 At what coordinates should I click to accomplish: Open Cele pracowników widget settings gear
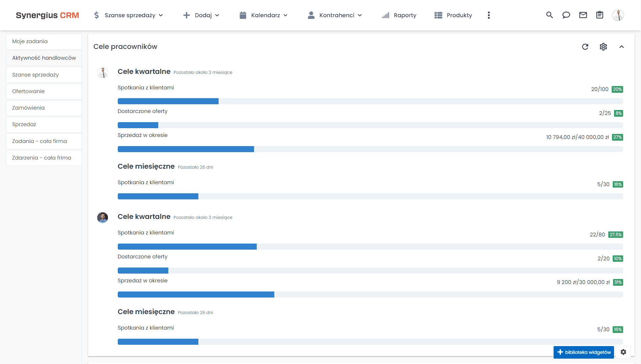pyautogui.click(x=603, y=47)
